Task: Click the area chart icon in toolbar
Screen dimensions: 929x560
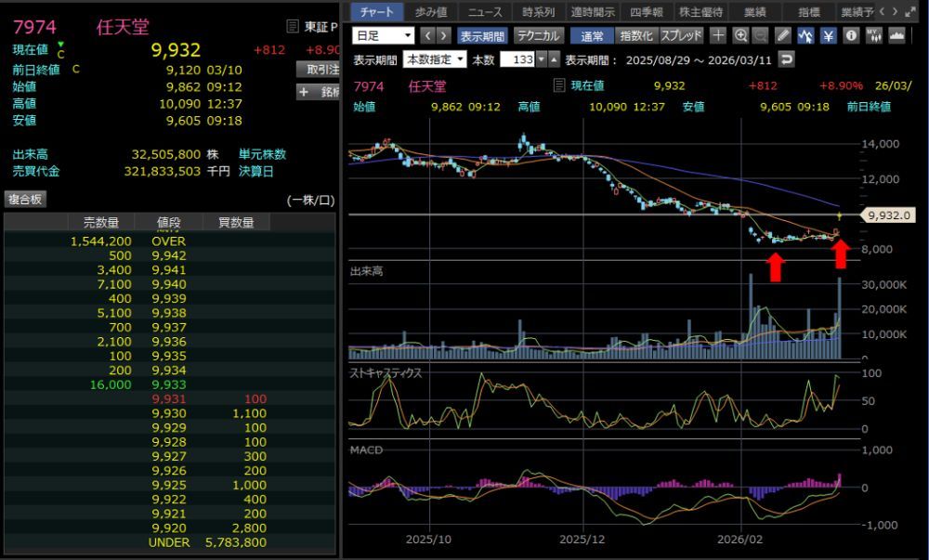Action: point(896,35)
